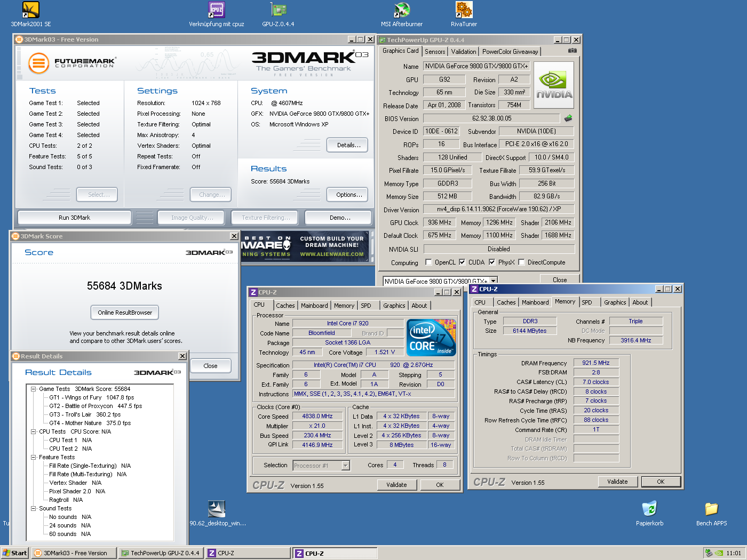Collapse the Sound Tests tree node
The image size is (747, 560).
point(33,508)
